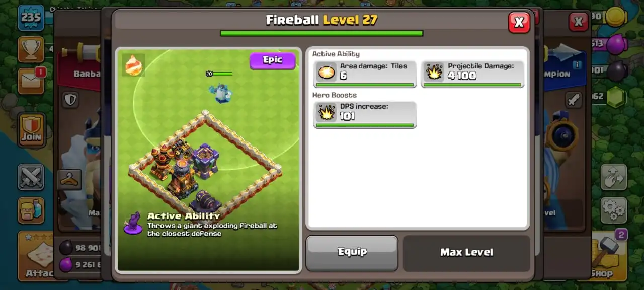
Task: Select the Epic rarity badge
Action: (272, 60)
